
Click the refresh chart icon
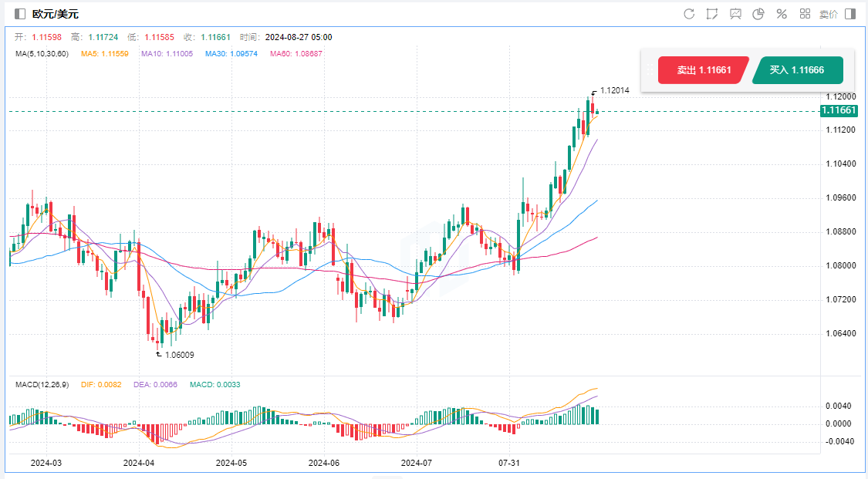click(x=689, y=14)
